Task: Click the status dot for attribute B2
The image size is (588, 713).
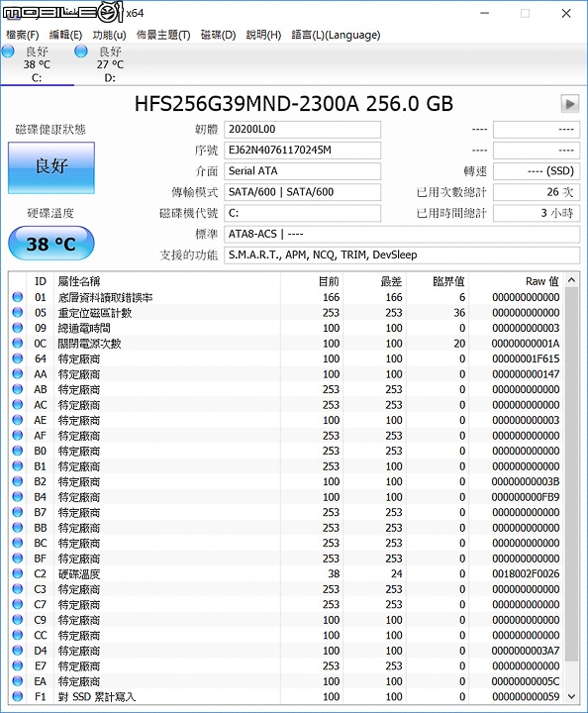Action: [18, 481]
